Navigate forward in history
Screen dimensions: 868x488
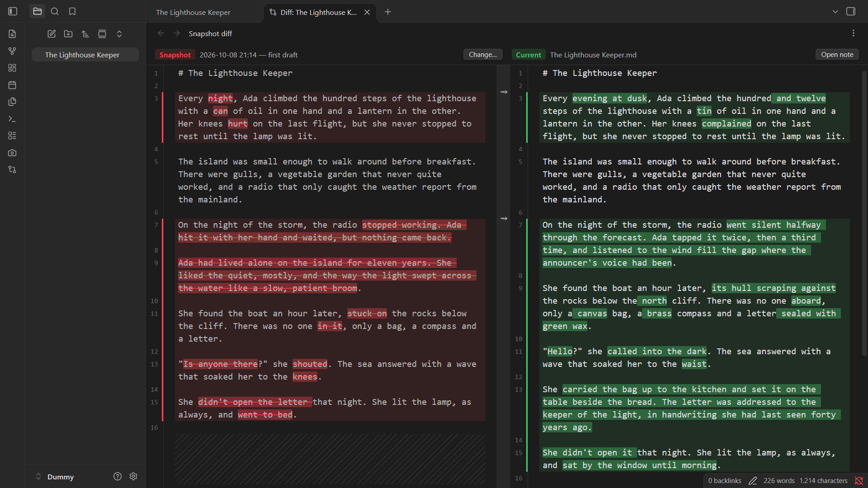(x=177, y=33)
